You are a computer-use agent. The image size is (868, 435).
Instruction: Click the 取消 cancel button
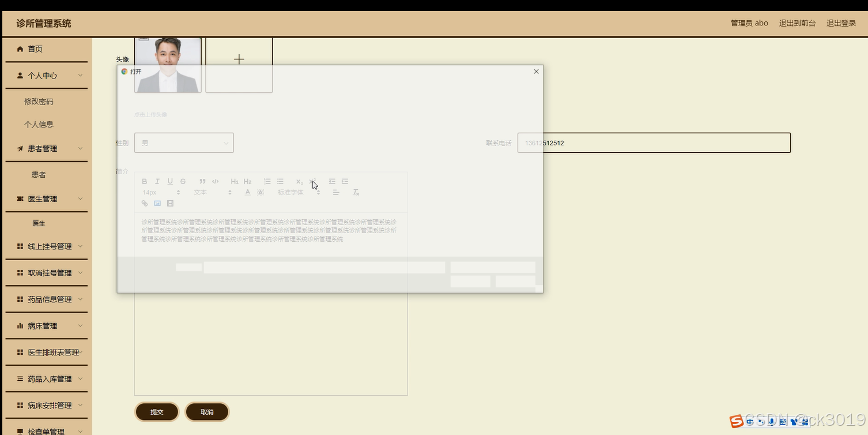(x=207, y=412)
